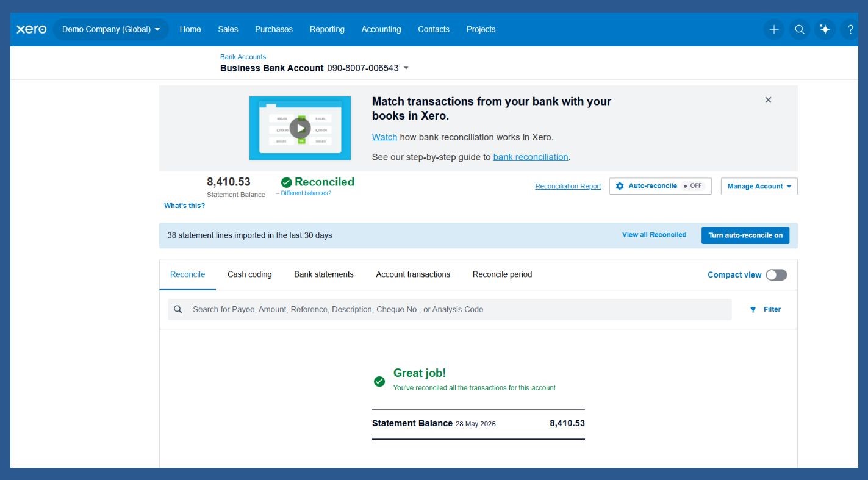The image size is (868, 480).
Task: Click the Watch link in the banner
Action: pyautogui.click(x=384, y=137)
